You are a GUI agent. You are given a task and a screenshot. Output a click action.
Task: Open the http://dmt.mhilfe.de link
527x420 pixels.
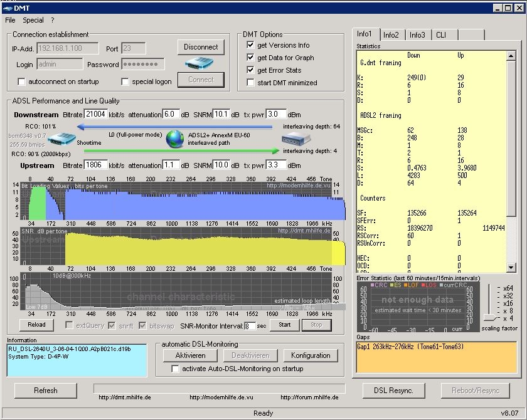point(125,397)
